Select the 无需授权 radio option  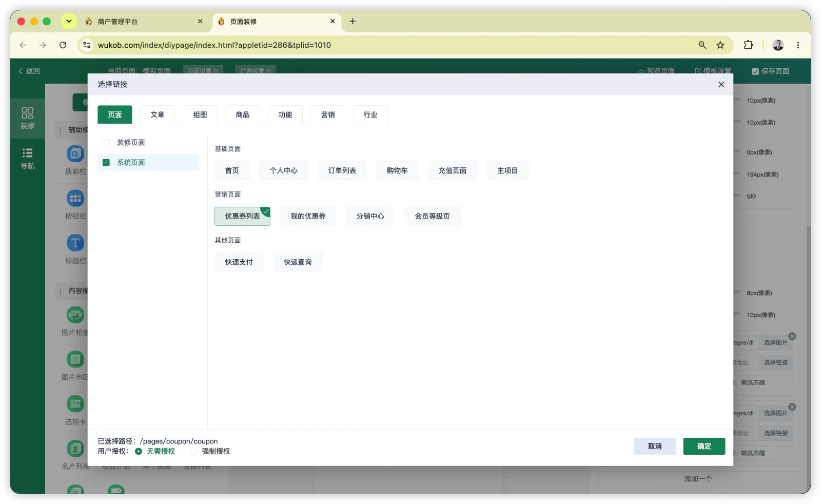coord(139,452)
